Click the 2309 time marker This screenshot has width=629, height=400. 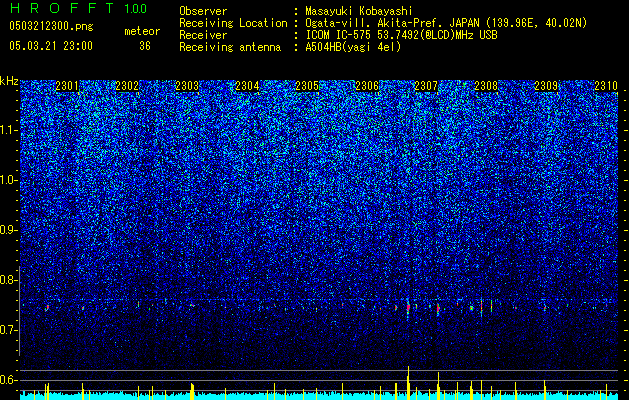click(546, 86)
